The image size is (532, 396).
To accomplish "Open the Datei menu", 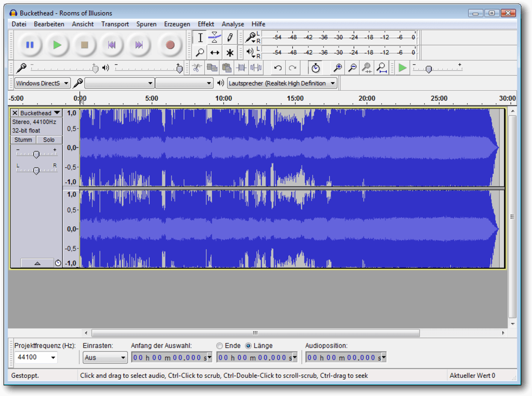I will click(19, 24).
